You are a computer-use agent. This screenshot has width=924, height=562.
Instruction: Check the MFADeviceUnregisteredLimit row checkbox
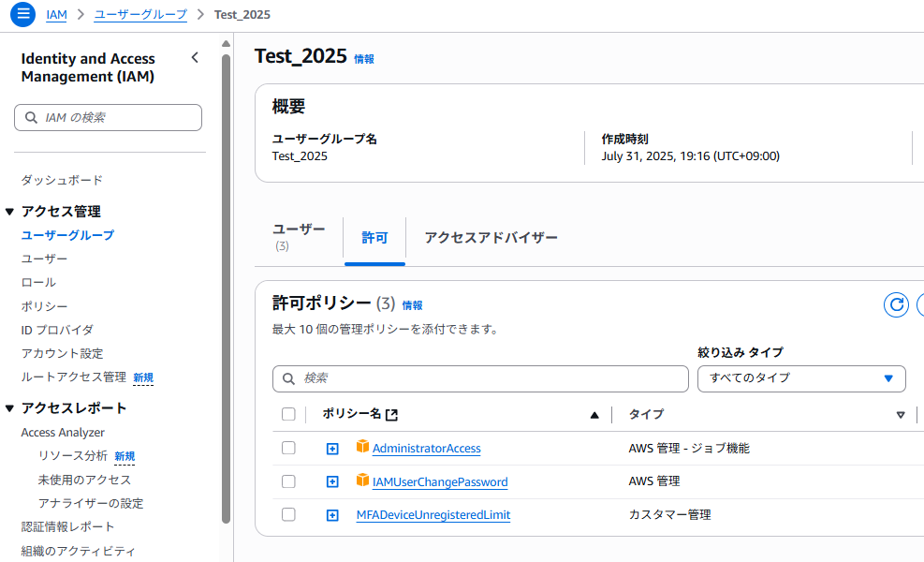(288, 514)
